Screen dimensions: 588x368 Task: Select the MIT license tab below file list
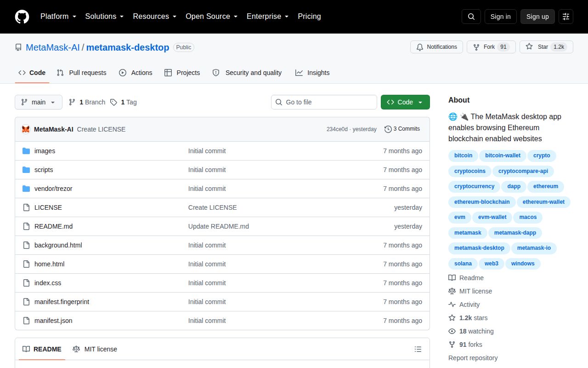95,349
